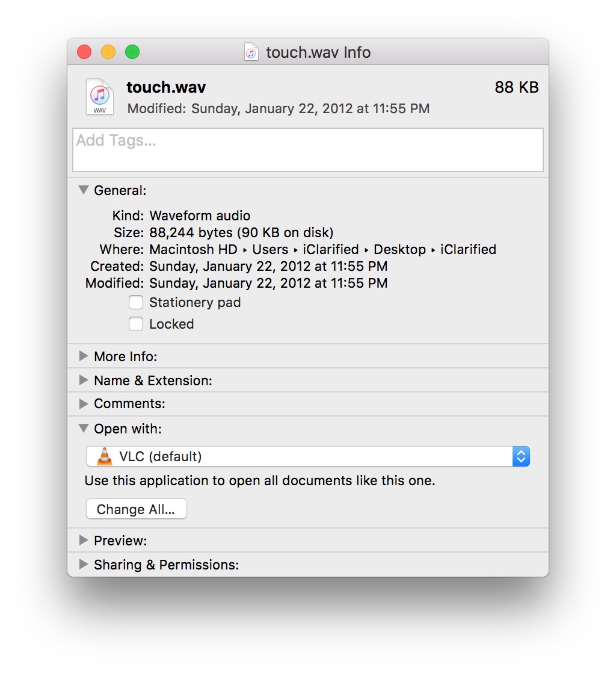This screenshot has height=673, width=616.
Task: Close the Info window with red button
Action: point(84,52)
